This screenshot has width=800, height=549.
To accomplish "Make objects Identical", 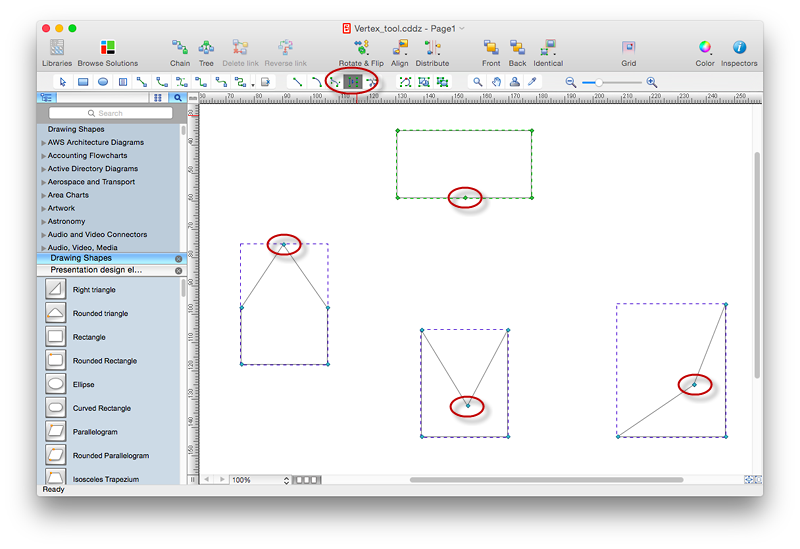I will pyautogui.click(x=548, y=53).
